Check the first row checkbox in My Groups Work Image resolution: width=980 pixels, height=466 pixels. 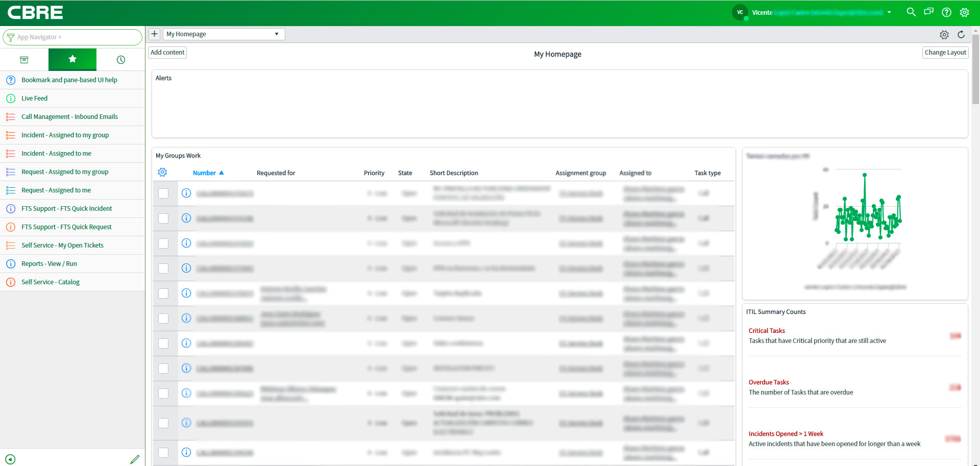(163, 193)
